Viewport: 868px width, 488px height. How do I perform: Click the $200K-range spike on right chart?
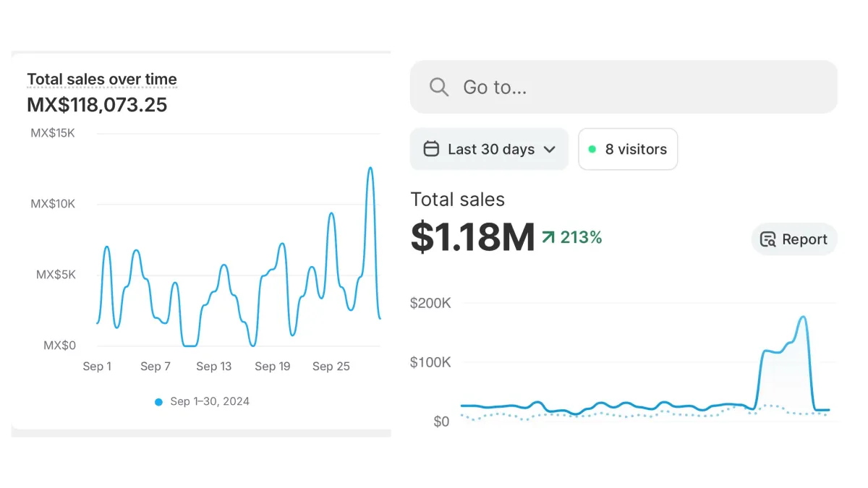click(x=803, y=317)
